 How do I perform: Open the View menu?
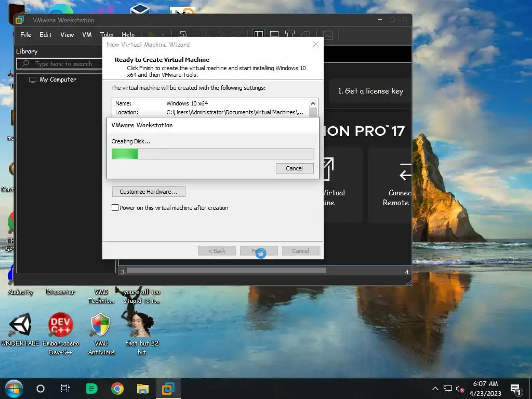(x=67, y=35)
